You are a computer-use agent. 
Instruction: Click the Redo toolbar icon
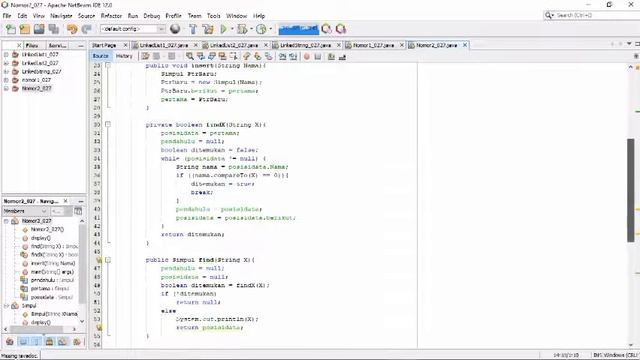pyautogui.click(x=87, y=29)
